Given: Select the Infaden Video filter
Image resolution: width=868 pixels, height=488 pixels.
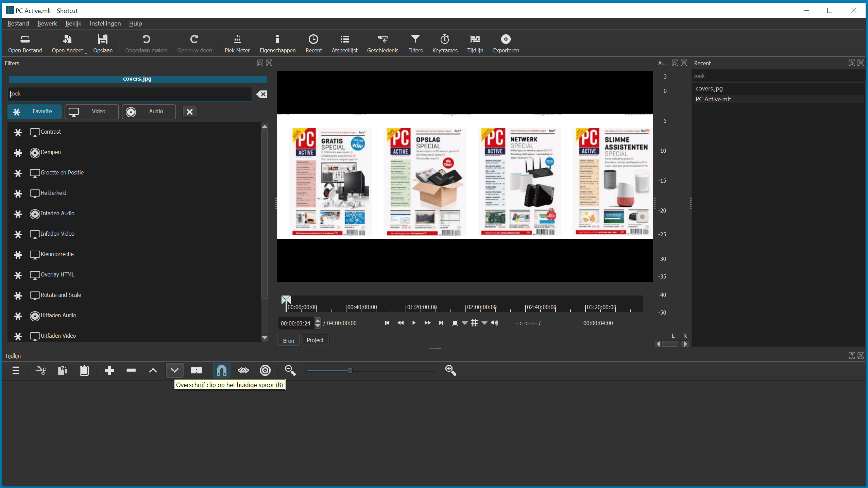Looking at the screenshot, I should (x=57, y=234).
